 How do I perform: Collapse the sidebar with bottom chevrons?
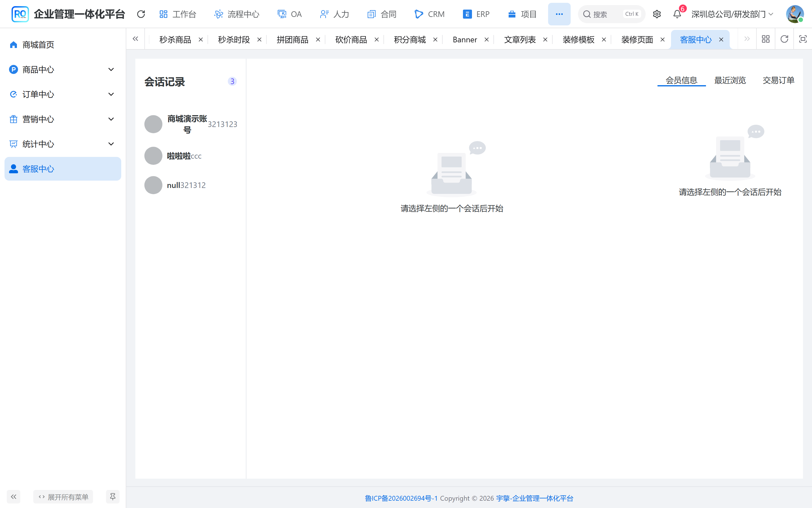tap(14, 497)
